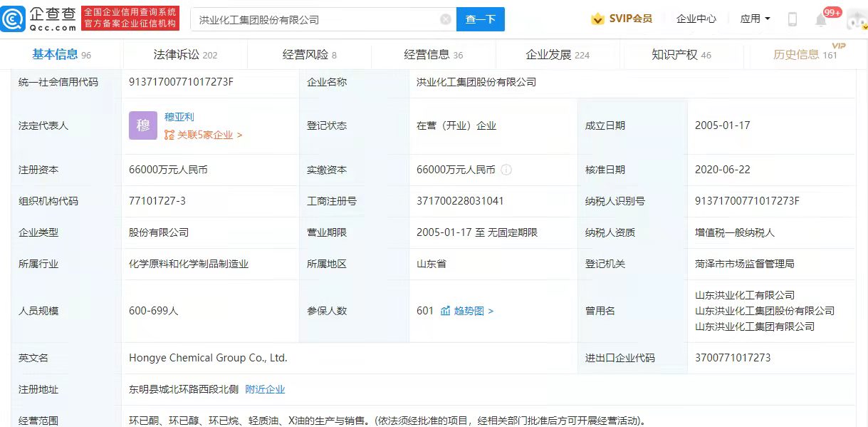Click registration number 371700228031041
Viewport: 868px width, 427px height.
click(x=460, y=201)
